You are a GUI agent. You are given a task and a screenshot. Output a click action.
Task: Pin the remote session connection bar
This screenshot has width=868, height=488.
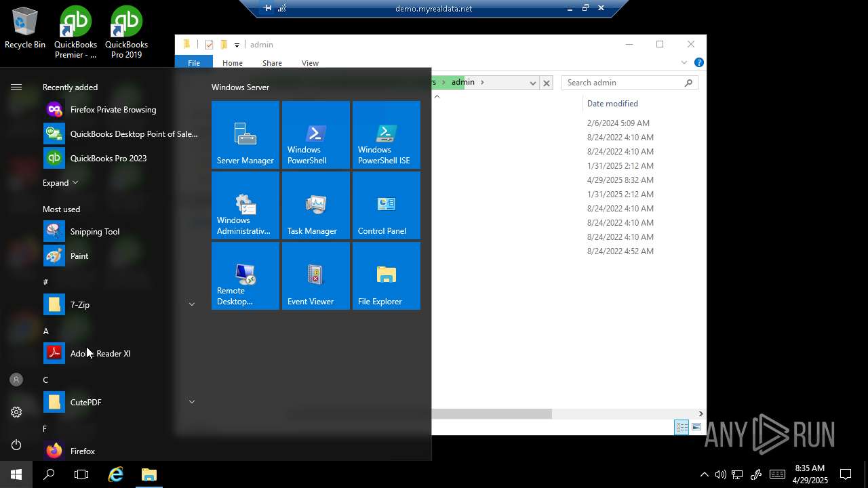click(268, 8)
